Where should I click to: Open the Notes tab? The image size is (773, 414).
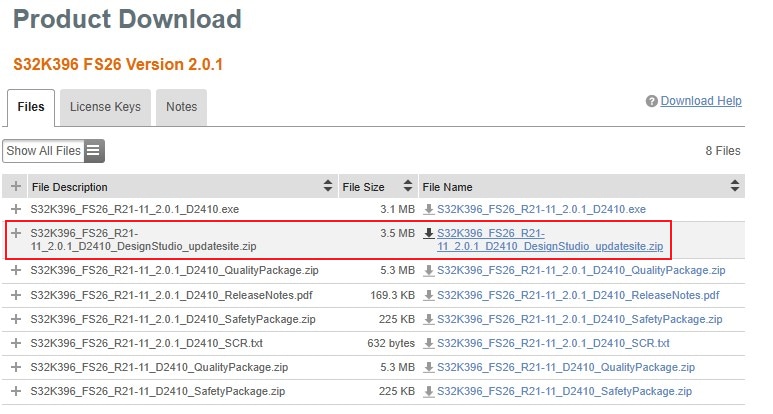pyautogui.click(x=181, y=107)
